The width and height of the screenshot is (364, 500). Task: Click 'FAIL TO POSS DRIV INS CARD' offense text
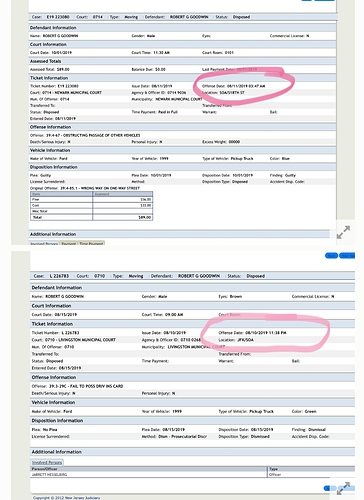pyautogui.click(x=96, y=386)
